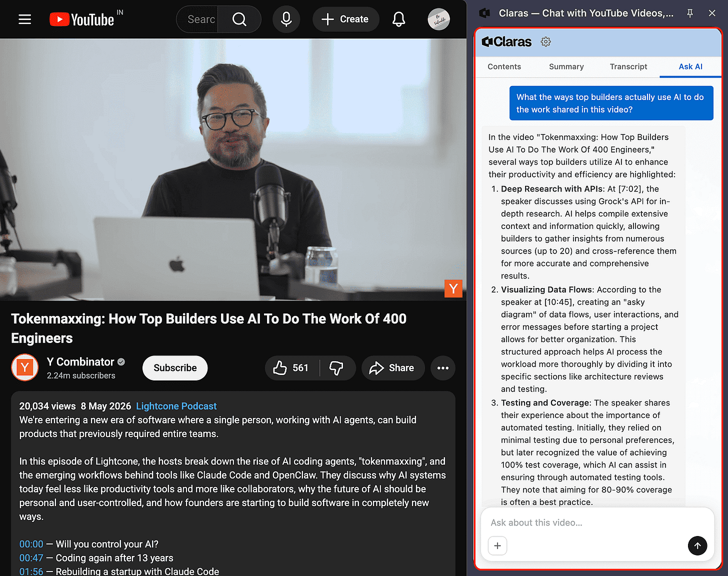The image size is (728, 576).
Task: Click the 'Testing and Coverage' heading
Action: pyautogui.click(x=545, y=403)
